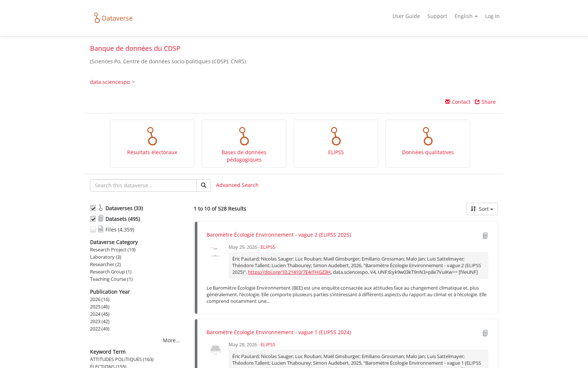This screenshot has width=588, height=368.
Task: Click the Bases de données pédagogiques icon
Action: tap(244, 136)
